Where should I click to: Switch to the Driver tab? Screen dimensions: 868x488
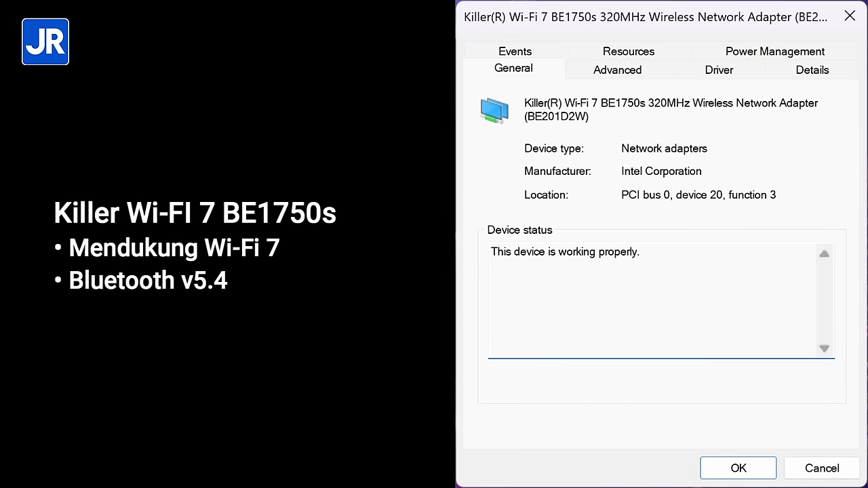point(719,70)
